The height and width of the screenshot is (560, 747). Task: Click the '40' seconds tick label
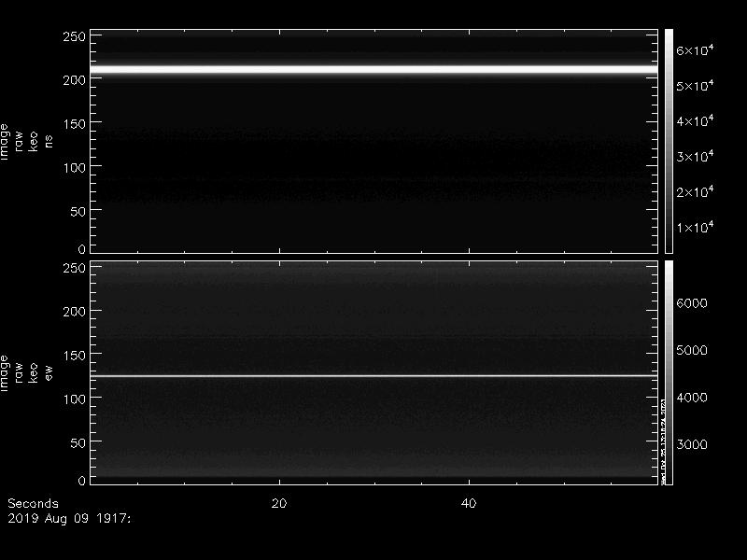(469, 503)
